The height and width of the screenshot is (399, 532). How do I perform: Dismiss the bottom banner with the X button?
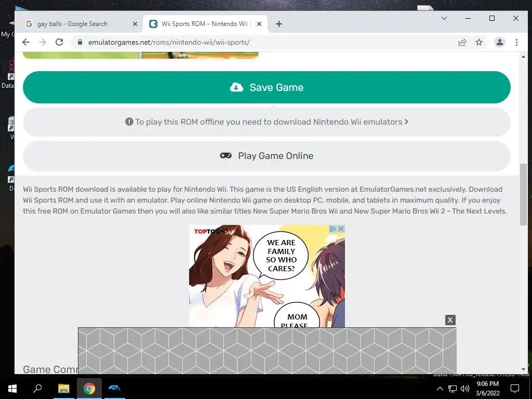point(450,320)
